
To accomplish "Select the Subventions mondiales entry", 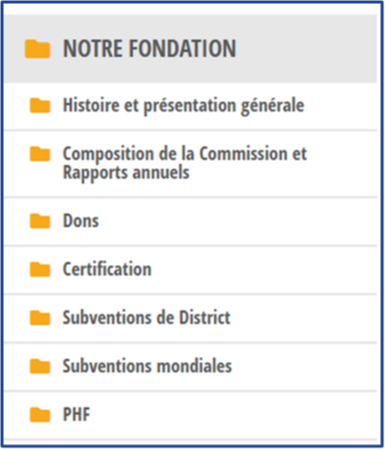I will pos(147,366).
